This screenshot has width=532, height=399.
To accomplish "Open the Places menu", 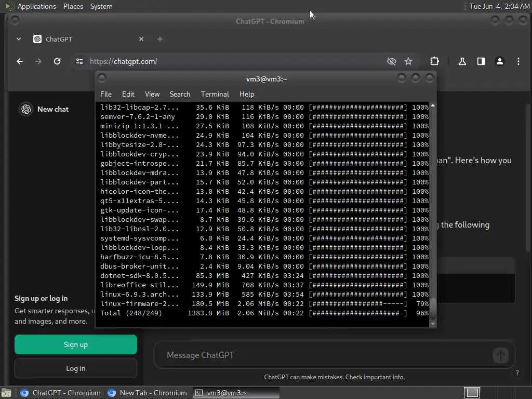I will [73, 6].
